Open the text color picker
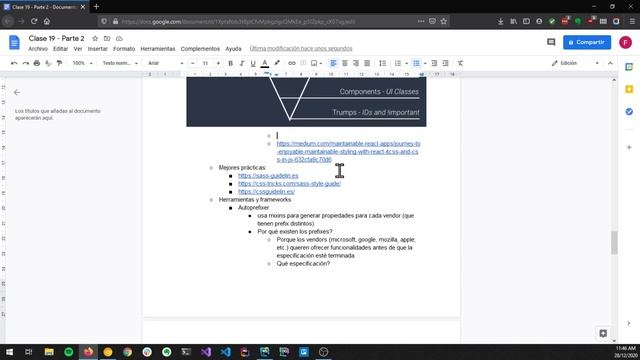 pos(264,63)
